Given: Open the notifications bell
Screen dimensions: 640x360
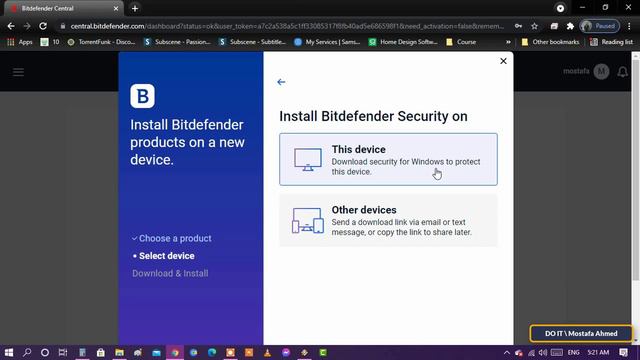Looking at the screenshot, I should 622,72.
